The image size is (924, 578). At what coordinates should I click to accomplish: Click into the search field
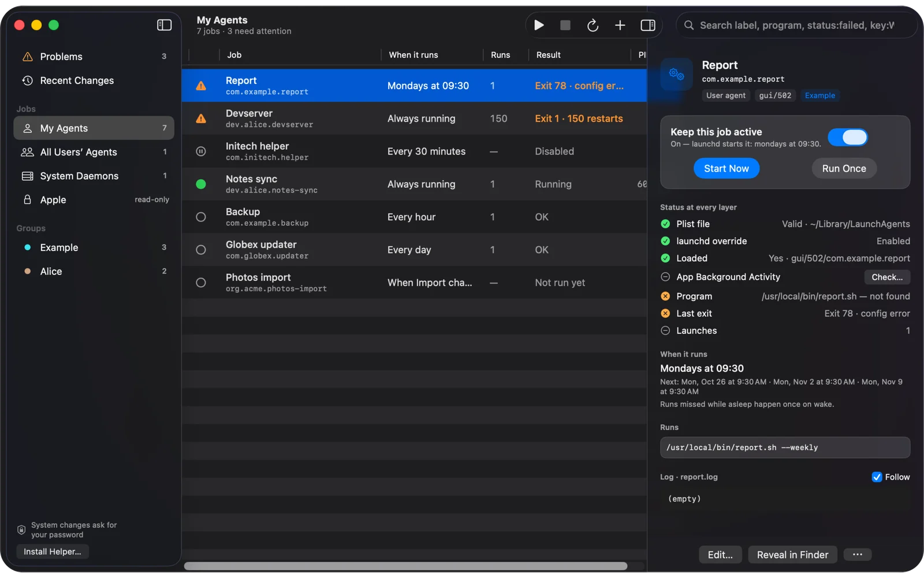(x=797, y=25)
